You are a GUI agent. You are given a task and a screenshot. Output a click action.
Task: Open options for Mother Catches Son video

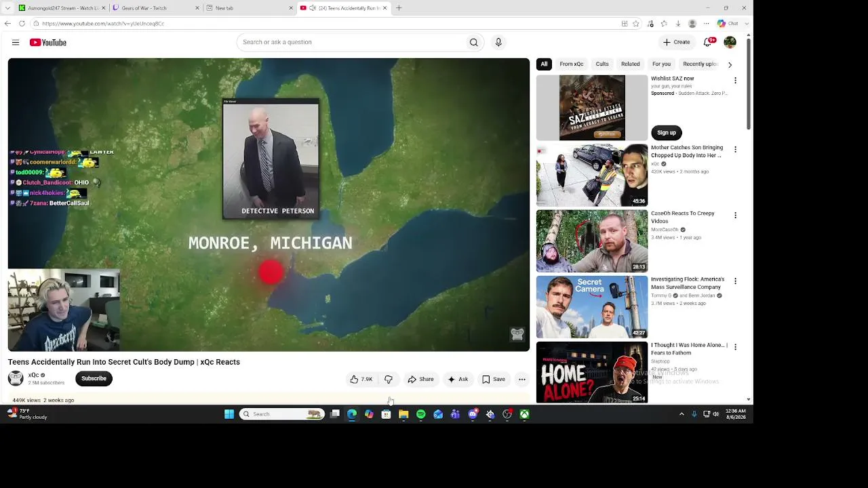735,149
